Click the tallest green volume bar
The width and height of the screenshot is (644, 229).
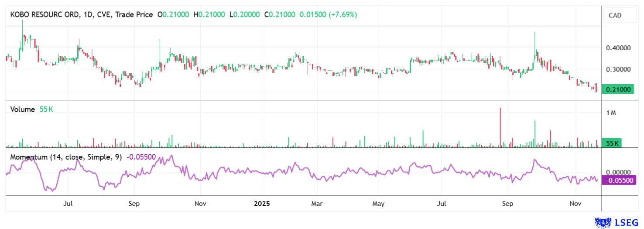coord(535,134)
